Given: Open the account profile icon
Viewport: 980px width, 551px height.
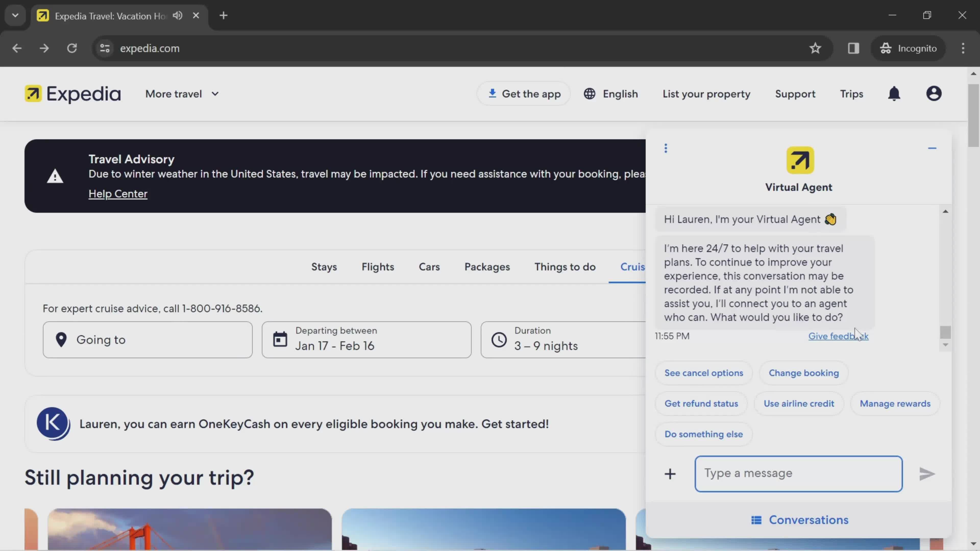Looking at the screenshot, I should click(934, 94).
